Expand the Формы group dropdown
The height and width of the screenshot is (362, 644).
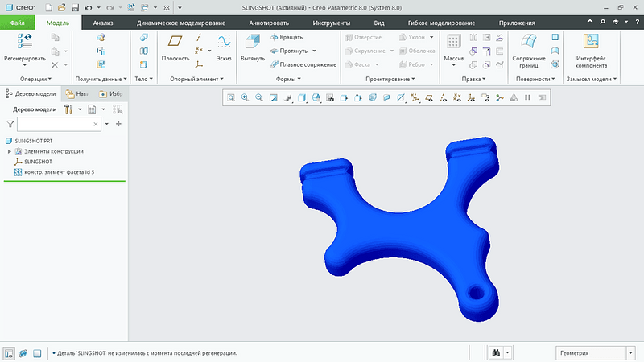288,79
